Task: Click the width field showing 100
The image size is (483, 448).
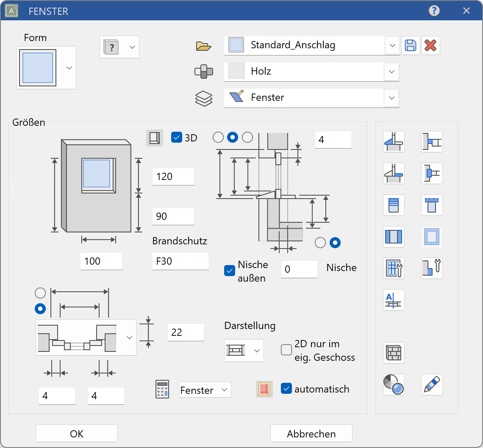Action: (101, 261)
